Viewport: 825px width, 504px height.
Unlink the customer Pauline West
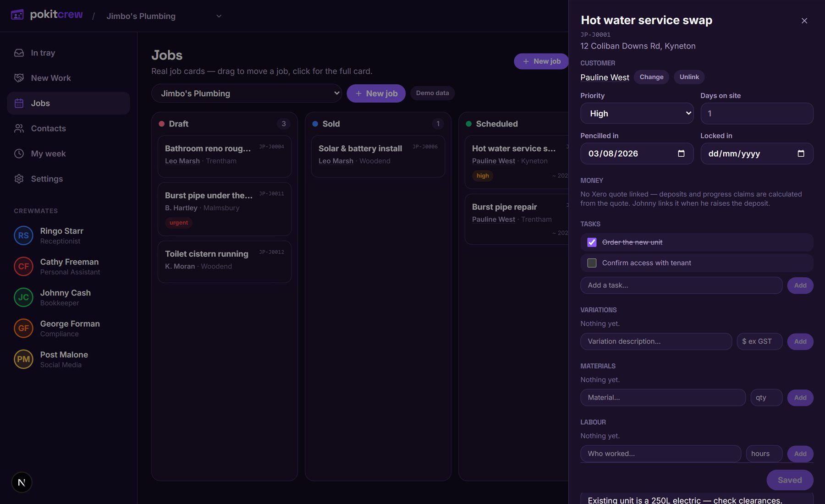coord(689,77)
